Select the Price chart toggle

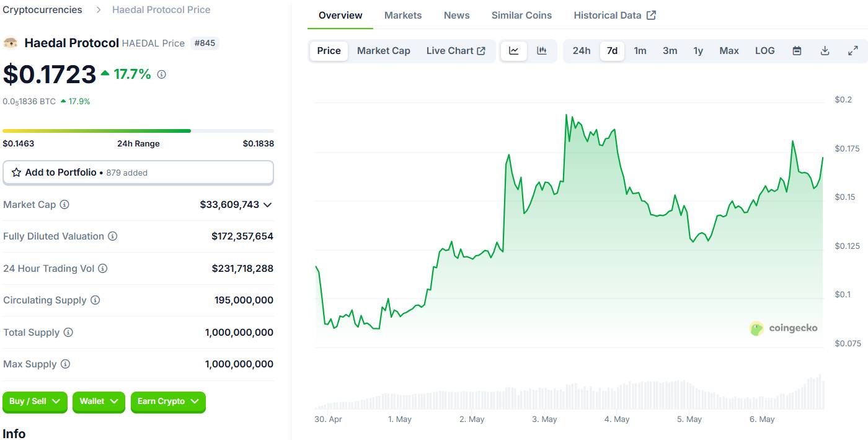(x=329, y=51)
